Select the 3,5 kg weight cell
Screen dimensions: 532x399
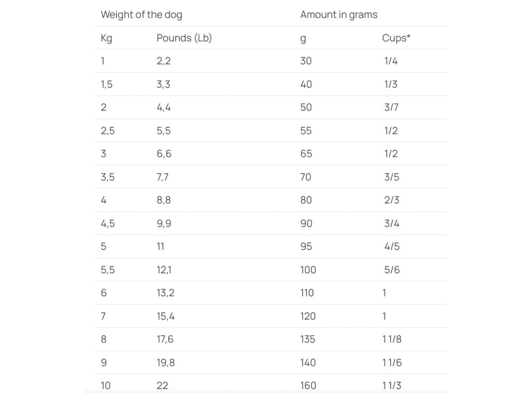tap(108, 177)
